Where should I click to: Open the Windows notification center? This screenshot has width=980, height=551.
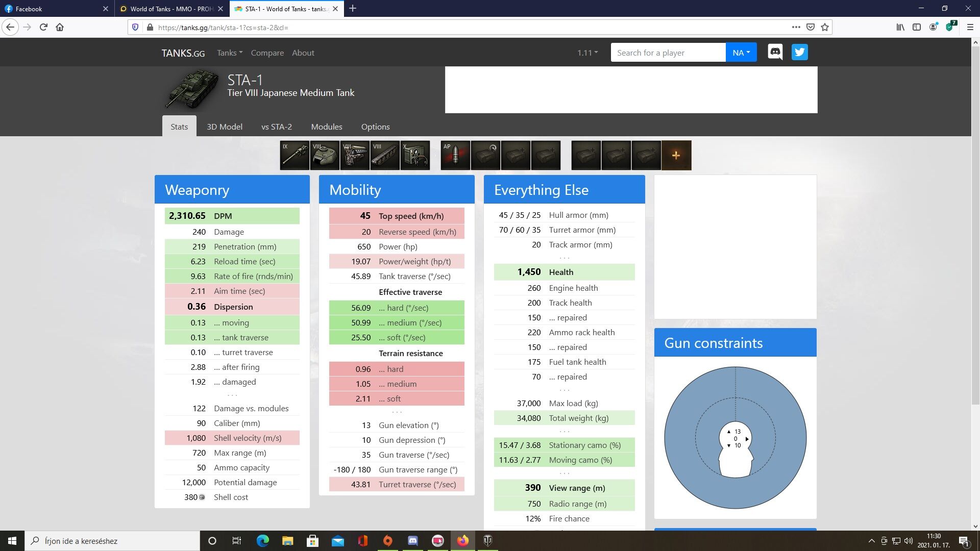(x=964, y=541)
